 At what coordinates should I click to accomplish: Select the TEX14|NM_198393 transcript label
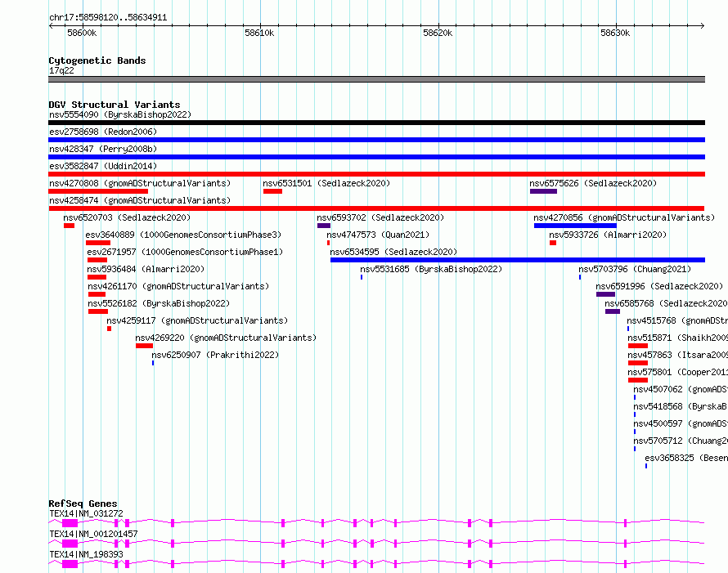click(x=87, y=554)
